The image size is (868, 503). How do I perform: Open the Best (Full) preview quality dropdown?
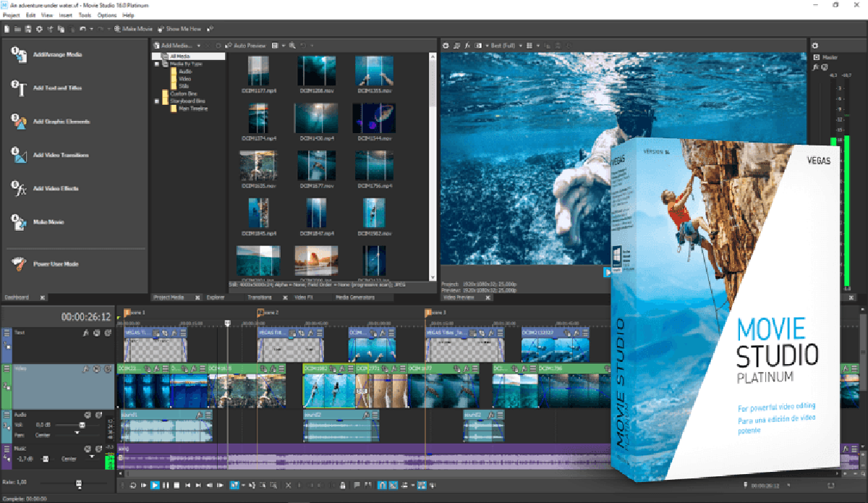coord(504,45)
